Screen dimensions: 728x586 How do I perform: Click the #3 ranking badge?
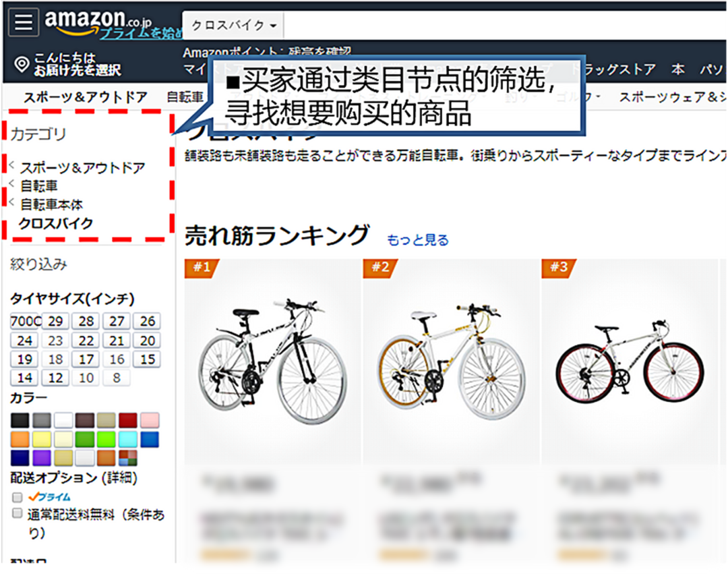click(559, 268)
